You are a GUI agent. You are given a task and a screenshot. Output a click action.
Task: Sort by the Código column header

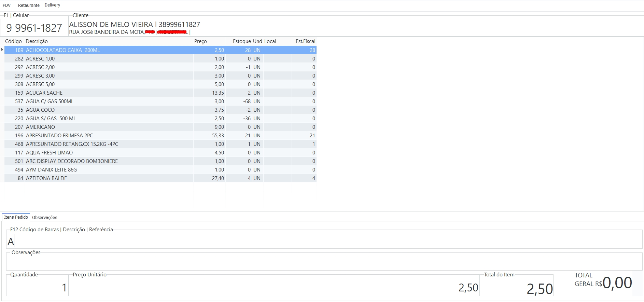pos(13,41)
